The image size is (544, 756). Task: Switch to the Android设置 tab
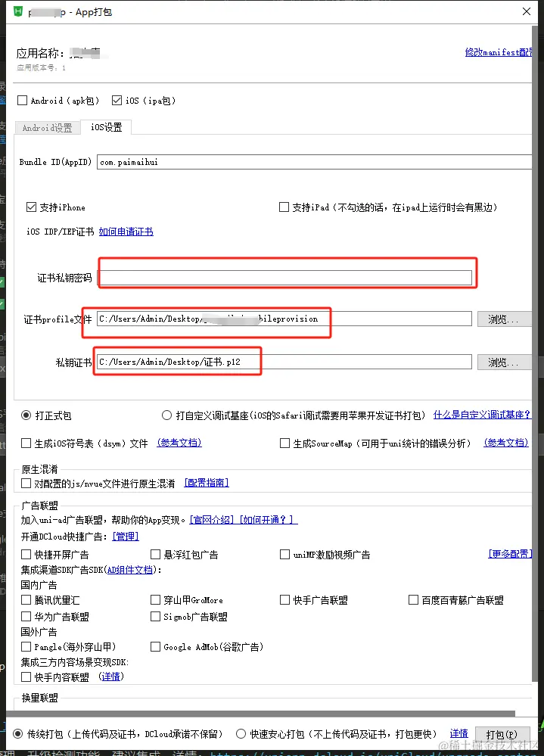coord(47,128)
